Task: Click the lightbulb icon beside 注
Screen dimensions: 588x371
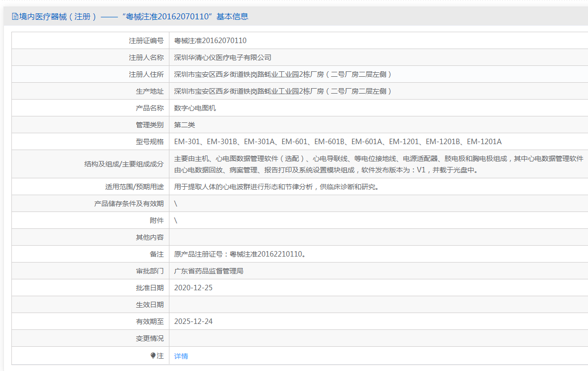Action: click(153, 356)
